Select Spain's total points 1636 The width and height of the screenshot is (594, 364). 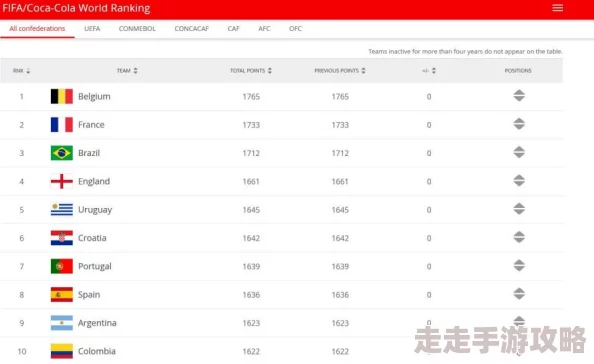[251, 295]
